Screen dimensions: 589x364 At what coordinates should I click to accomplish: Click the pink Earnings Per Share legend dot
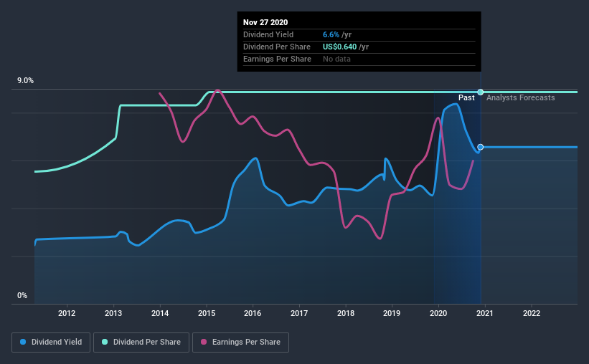point(204,342)
